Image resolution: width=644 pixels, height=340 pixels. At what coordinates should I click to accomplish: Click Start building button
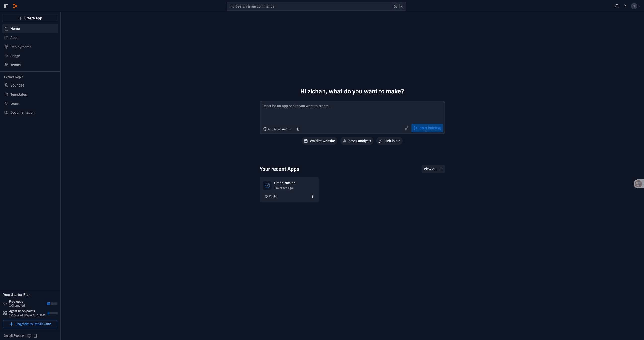pos(427,128)
